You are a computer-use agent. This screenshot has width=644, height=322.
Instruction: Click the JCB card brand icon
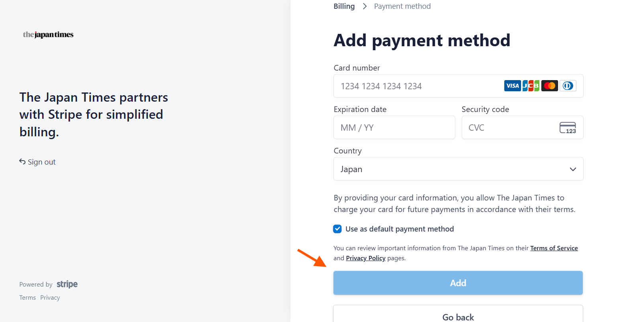click(x=531, y=86)
